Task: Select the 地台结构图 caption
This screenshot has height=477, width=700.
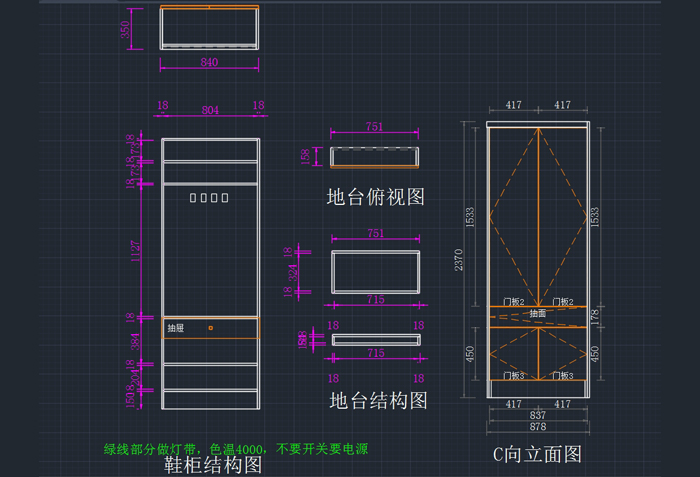Action: [378, 400]
